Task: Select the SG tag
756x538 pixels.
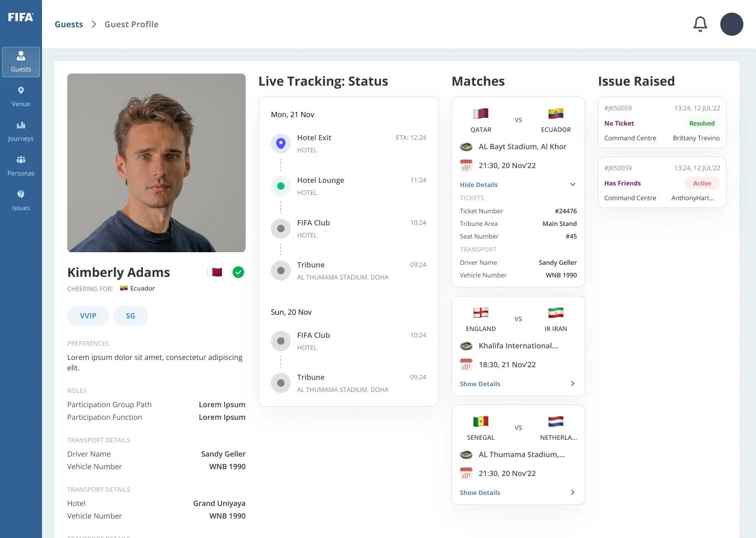Action: pyautogui.click(x=131, y=316)
